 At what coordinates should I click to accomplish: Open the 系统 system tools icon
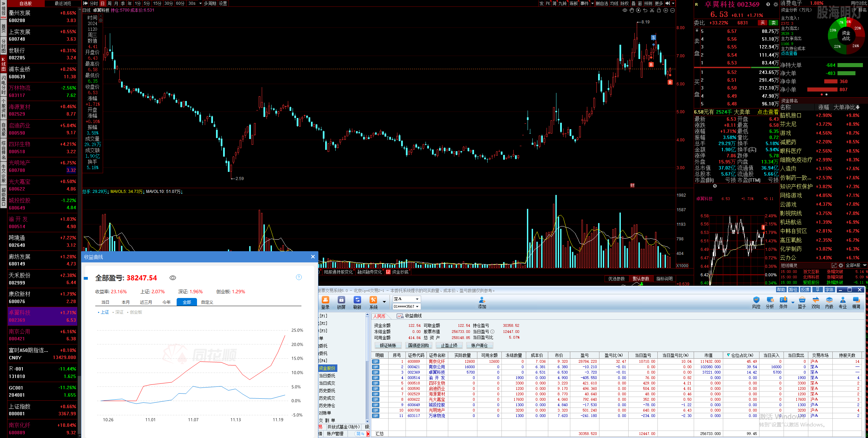(x=373, y=302)
